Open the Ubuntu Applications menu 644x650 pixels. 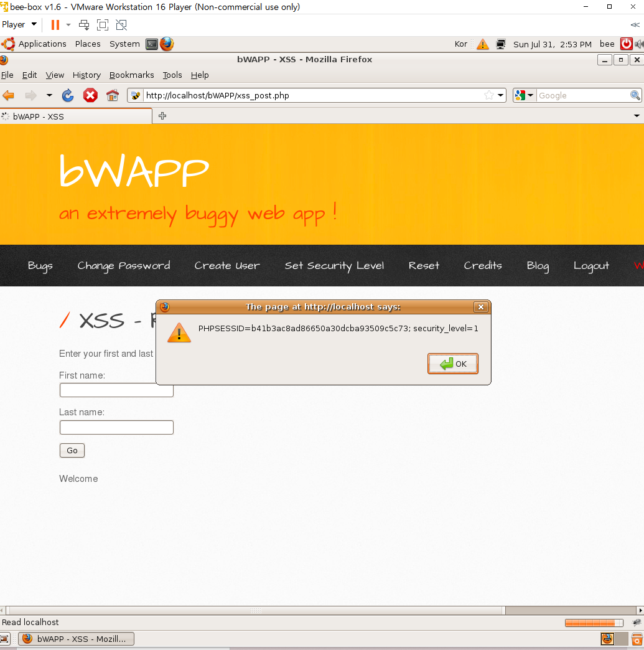point(34,44)
